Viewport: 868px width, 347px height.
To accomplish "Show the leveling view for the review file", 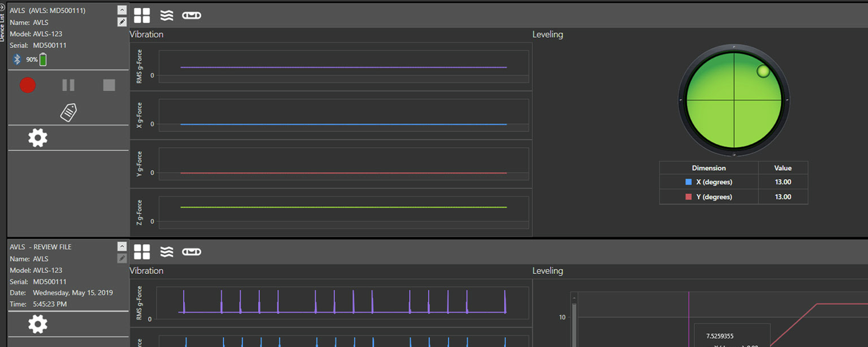I will point(192,252).
